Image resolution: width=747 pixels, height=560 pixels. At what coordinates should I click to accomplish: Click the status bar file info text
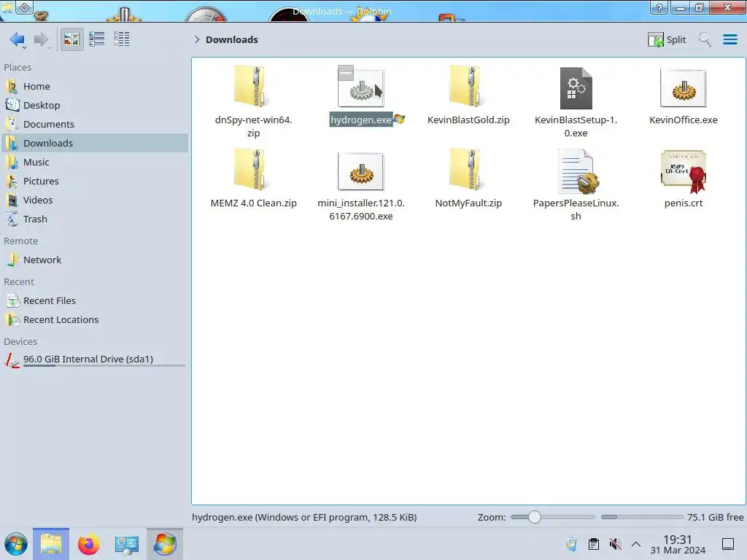(x=304, y=518)
